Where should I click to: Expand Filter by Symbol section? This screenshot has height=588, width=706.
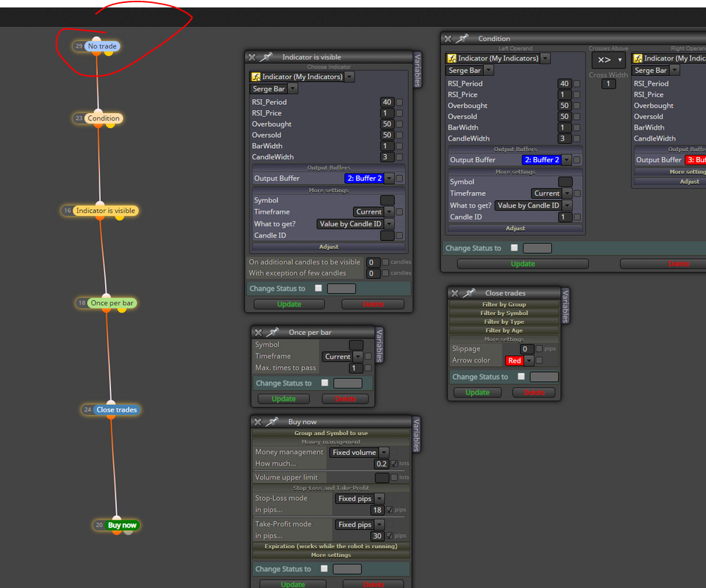point(504,313)
